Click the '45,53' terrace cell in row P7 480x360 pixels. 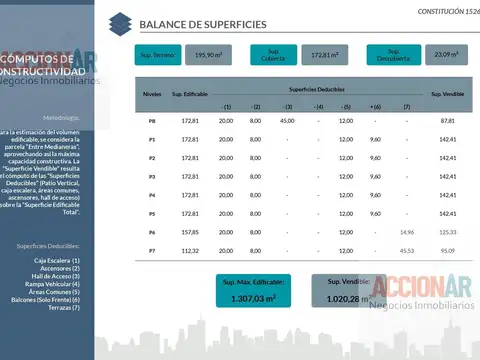tap(407, 251)
